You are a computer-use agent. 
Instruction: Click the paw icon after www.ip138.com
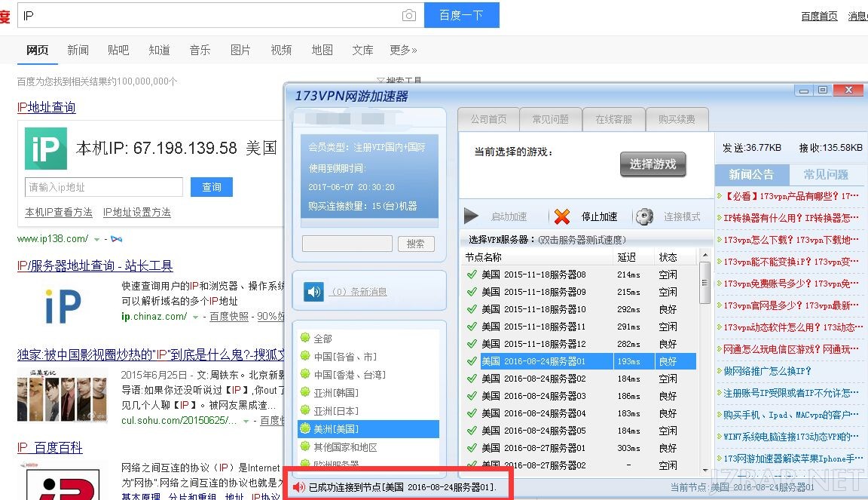(x=116, y=239)
